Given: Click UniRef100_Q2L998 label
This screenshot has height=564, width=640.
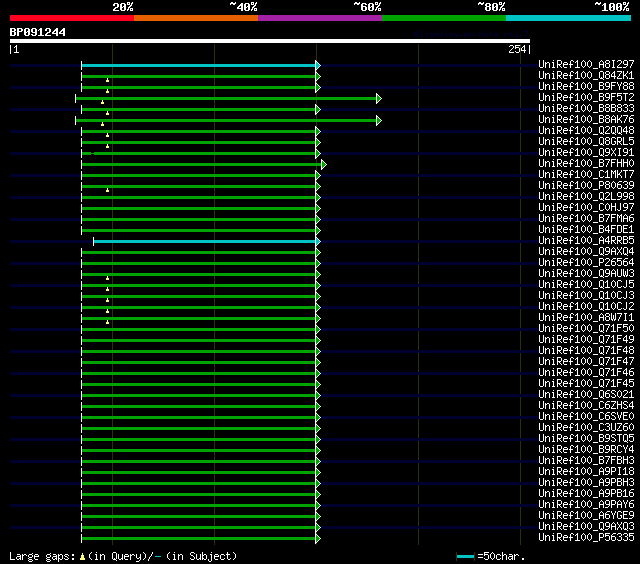Looking at the screenshot, I should [586, 197].
